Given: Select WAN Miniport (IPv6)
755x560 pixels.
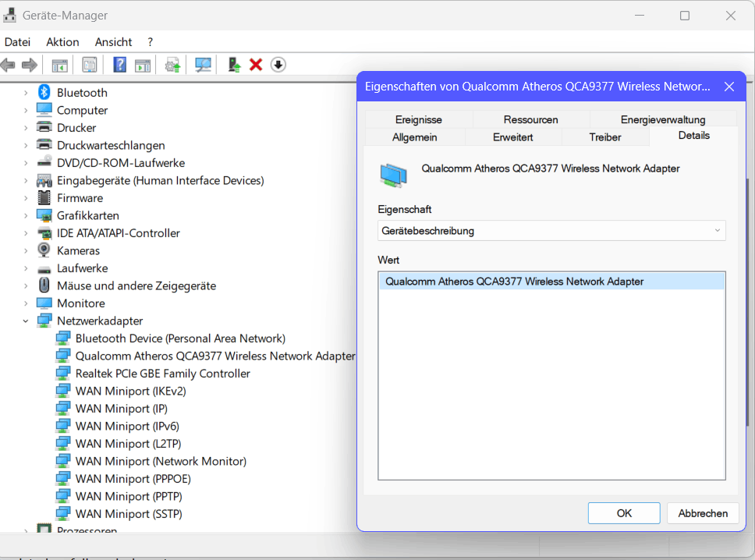Looking at the screenshot, I should (x=127, y=426).
